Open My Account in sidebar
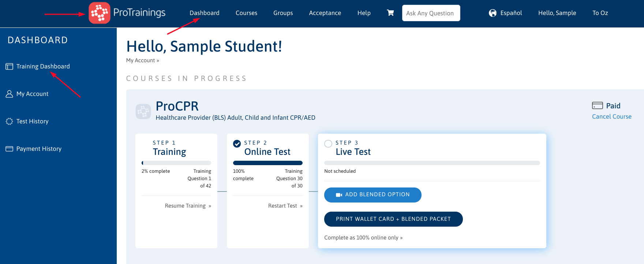 (x=32, y=94)
